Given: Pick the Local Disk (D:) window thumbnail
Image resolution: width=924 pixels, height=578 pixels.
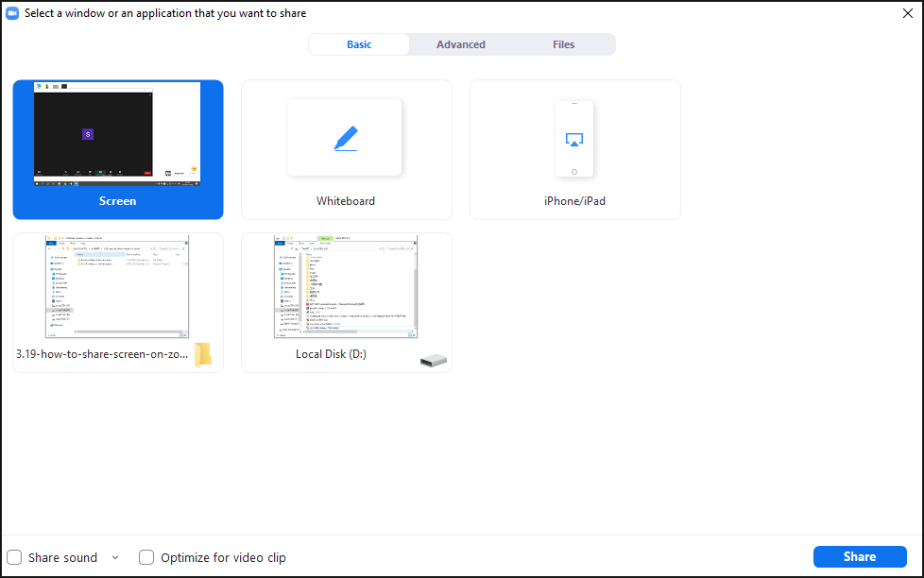Looking at the screenshot, I should tap(346, 286).
